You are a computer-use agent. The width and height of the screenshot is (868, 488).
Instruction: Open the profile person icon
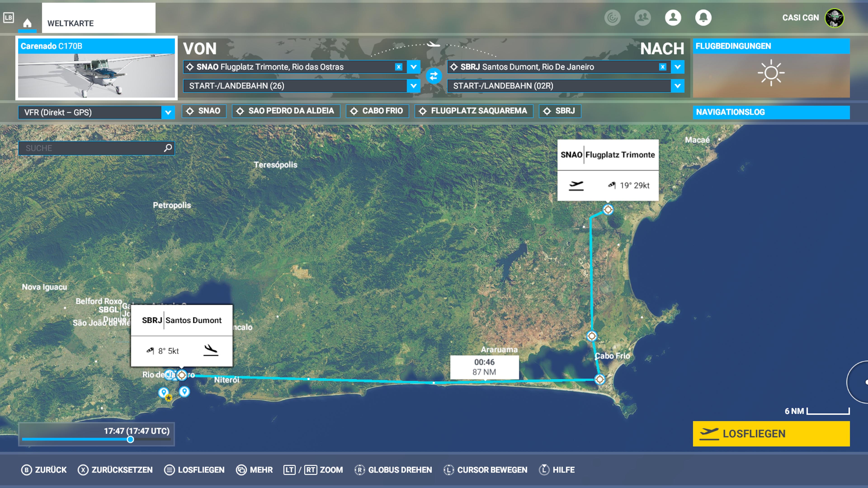click(673, 18)
